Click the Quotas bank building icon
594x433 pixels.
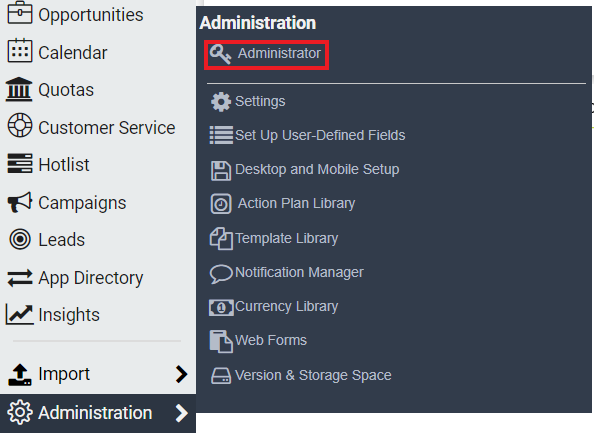point(19,89)
